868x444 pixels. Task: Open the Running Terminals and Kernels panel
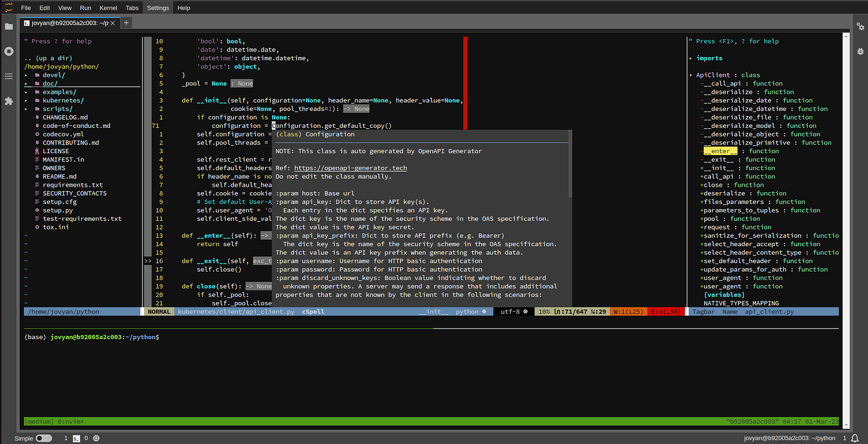9,51
